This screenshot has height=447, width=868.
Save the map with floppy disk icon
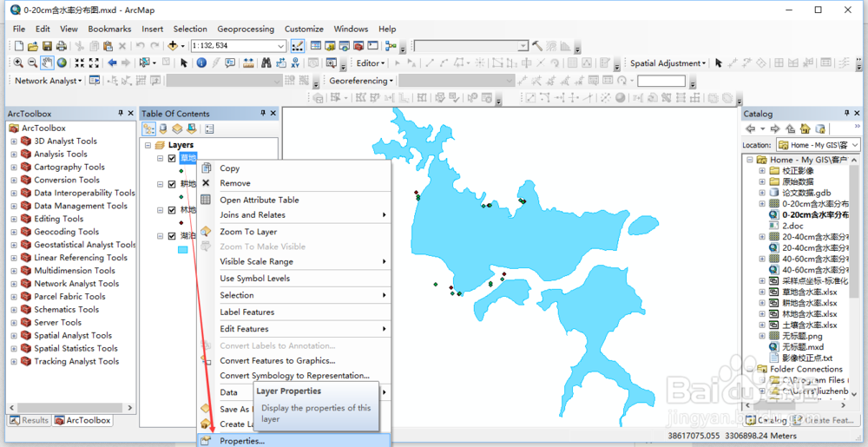47,46
